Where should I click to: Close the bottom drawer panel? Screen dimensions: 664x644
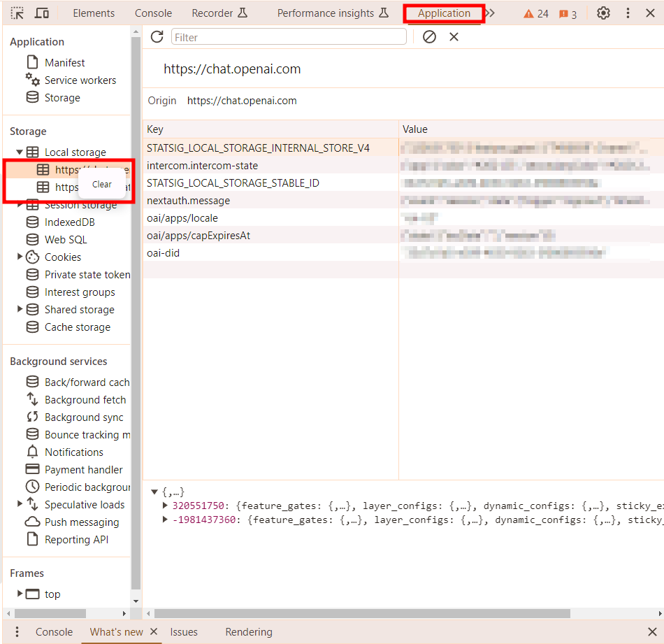coord(652,631)
